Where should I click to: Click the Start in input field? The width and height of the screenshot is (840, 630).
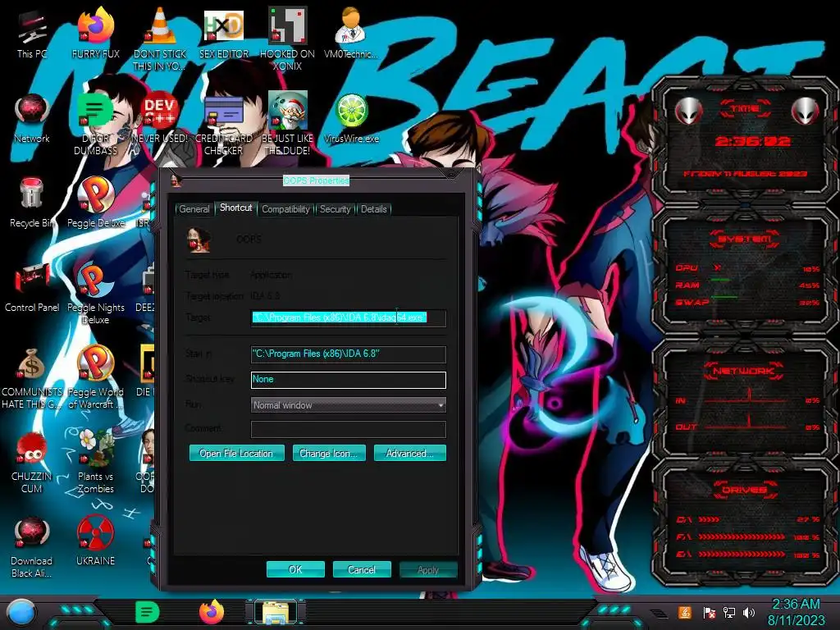click(x=348, y=354)
